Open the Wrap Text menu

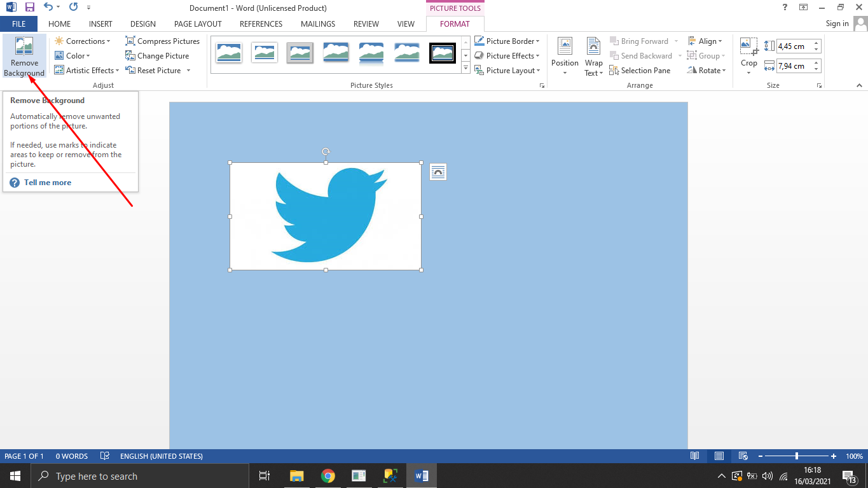[x=593, y=57]
